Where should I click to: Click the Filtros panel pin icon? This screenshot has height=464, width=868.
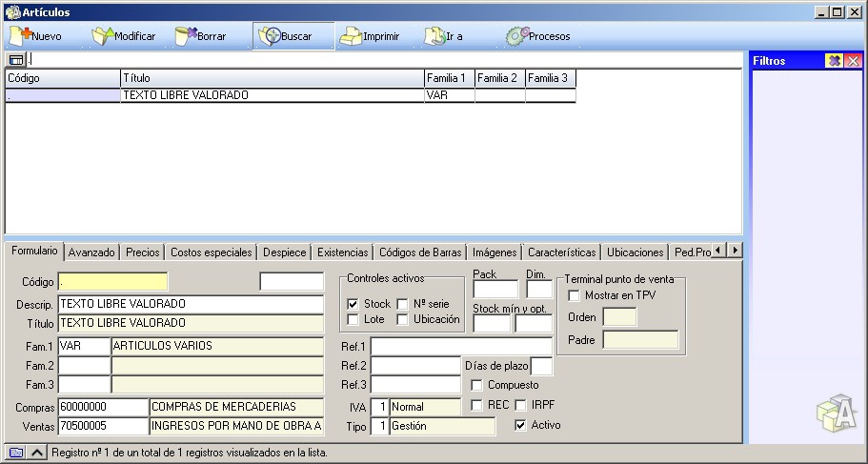[x=834, y=61]
